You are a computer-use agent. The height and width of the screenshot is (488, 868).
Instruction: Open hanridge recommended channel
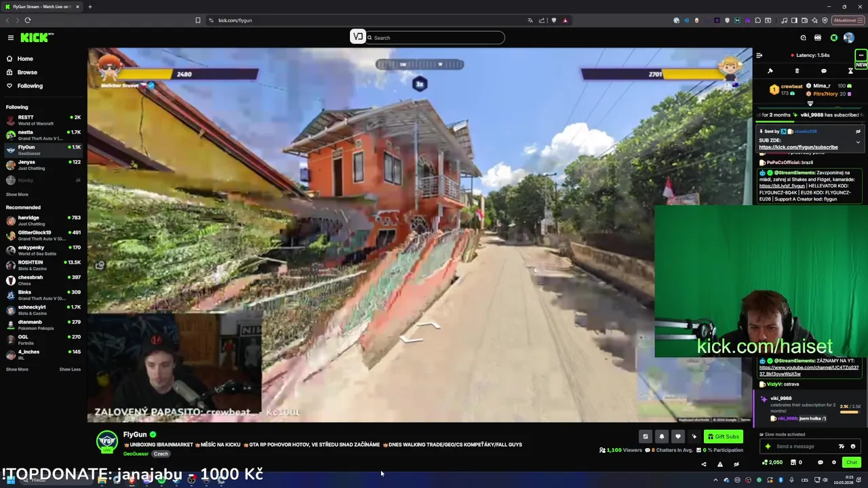pos(43,220)
